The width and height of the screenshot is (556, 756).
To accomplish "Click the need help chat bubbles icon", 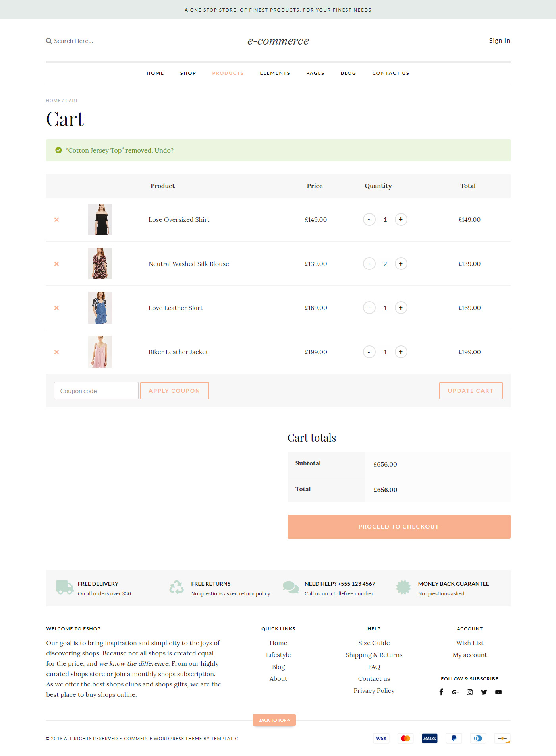I will (x=291, y=587).
